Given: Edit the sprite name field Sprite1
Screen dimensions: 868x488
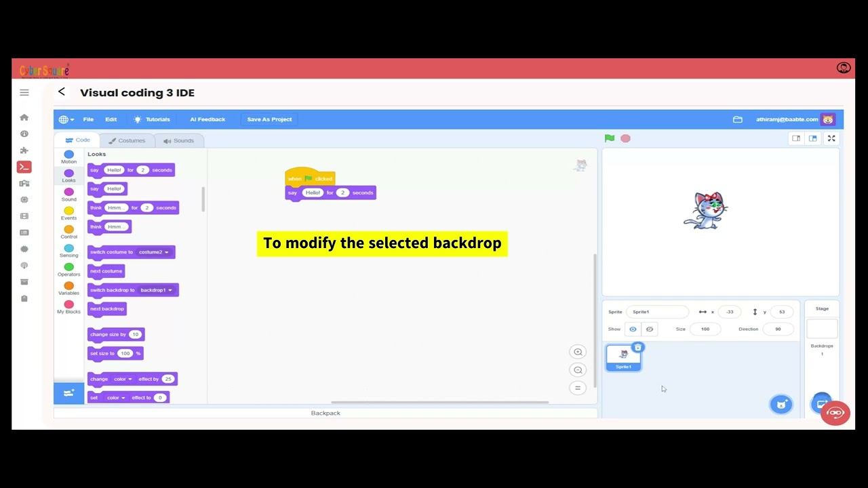Looking at the screenshot, I should click(657, 312).
